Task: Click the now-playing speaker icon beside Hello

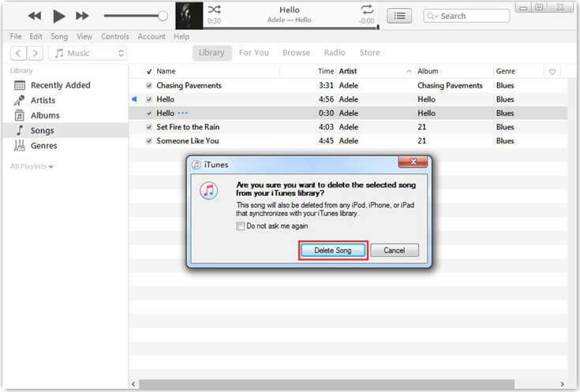Action: tap(135, 99)
